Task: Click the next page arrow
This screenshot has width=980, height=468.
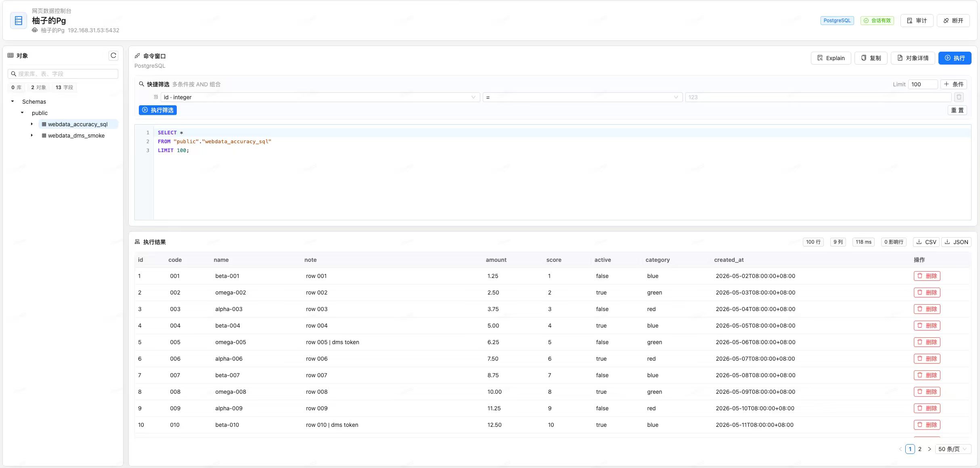Action: coord(930,449)
